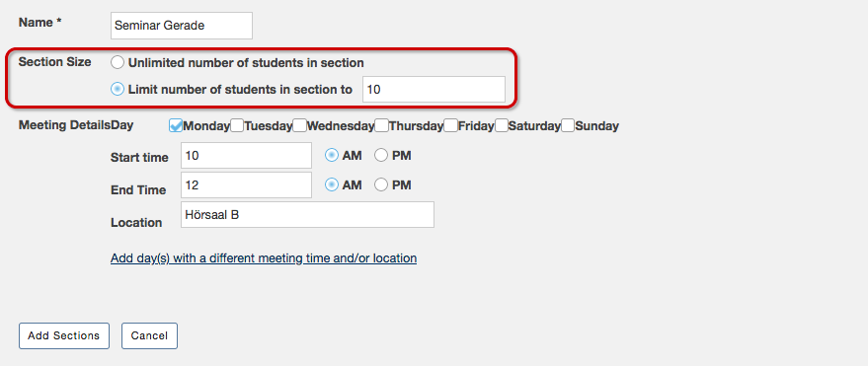Image resolution: width=868 pixels, height=366 pixels.
Task: Click the section size limit field
Action: [434, 90]
